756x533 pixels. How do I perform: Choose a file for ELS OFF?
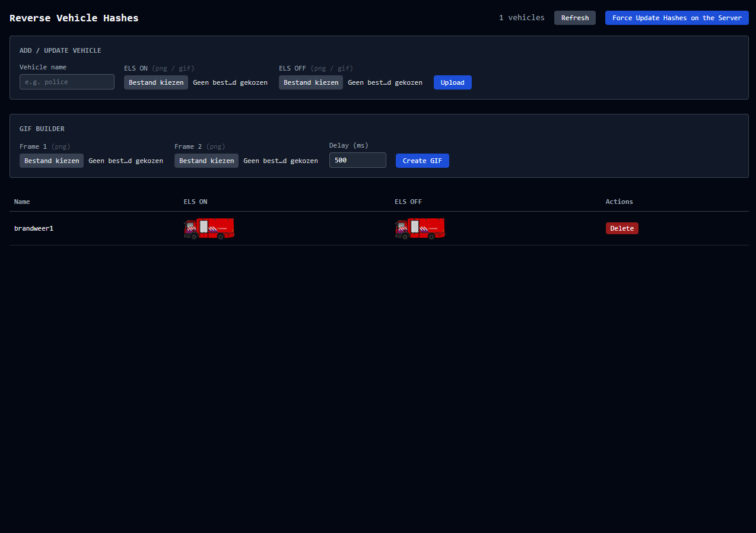point(311,82)
